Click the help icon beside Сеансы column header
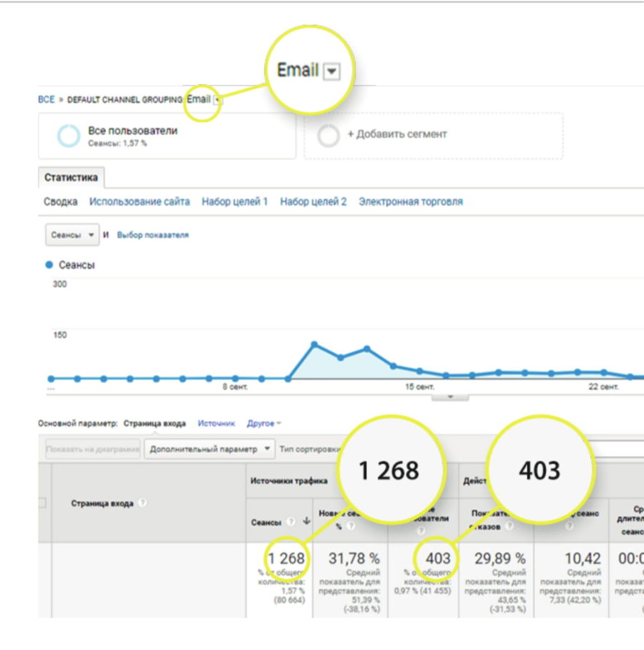The height and width of the screenshot is (650, 644). click(x=291, y=521)
